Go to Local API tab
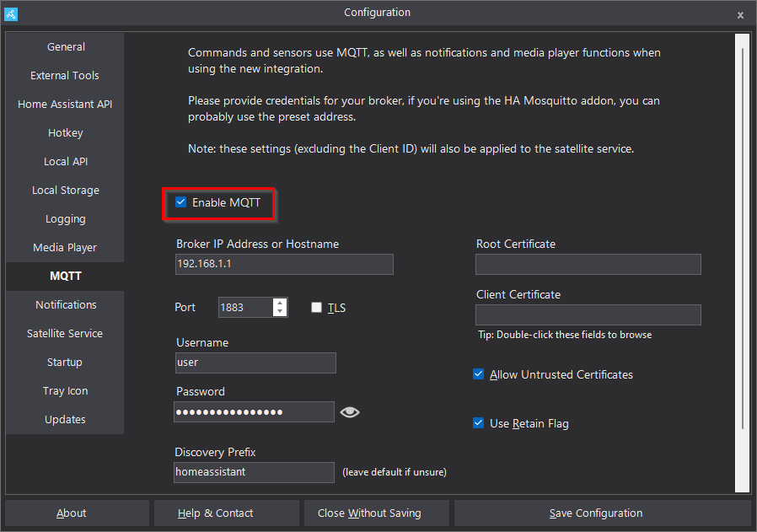The width and height of the screenshot is (757, 532). (65, 162)
